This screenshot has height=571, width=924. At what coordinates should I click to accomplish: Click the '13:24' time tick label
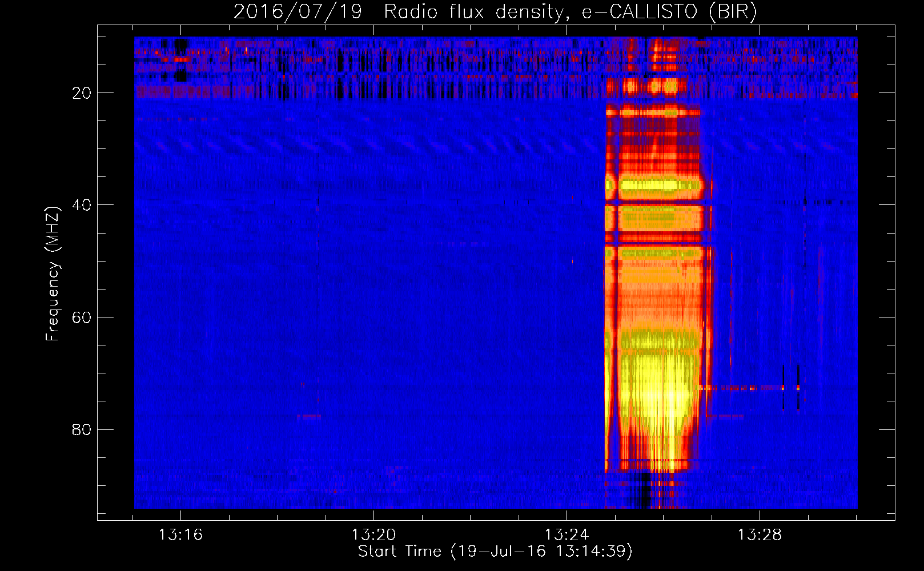point(567,535)
